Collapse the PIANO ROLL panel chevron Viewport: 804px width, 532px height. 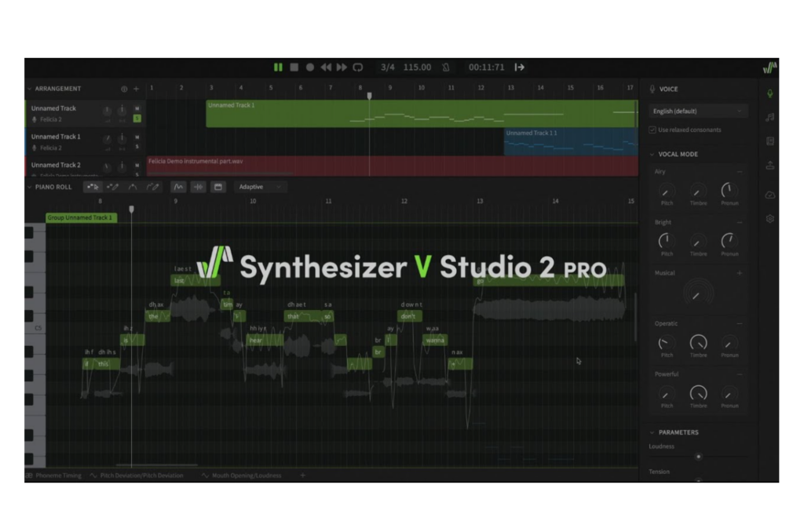tap(29, 187)
